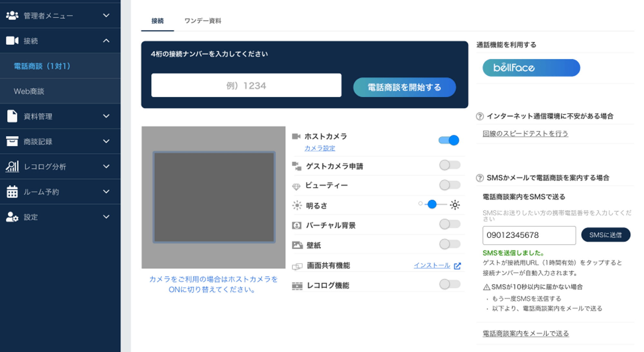The width and height of the screenshot is (644, 352).
Task: Click the ルーム予約 calendar icon
Action: [x=12, y=192]
